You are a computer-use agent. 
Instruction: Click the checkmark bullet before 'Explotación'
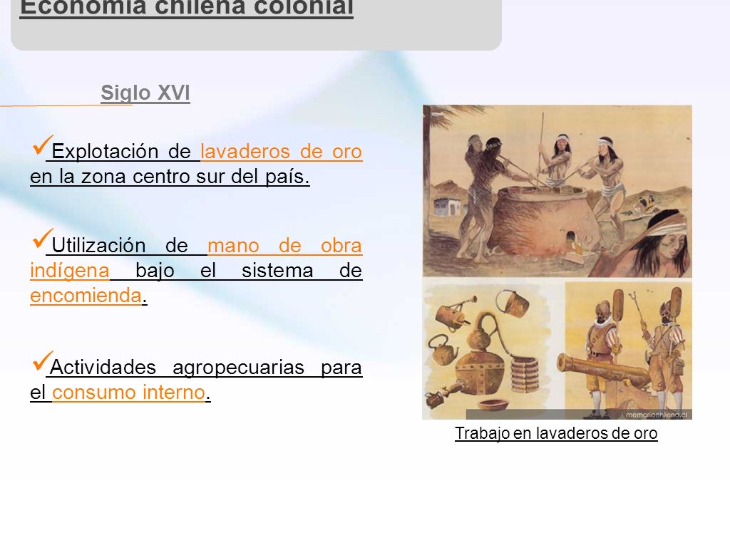tap(42, 145)
